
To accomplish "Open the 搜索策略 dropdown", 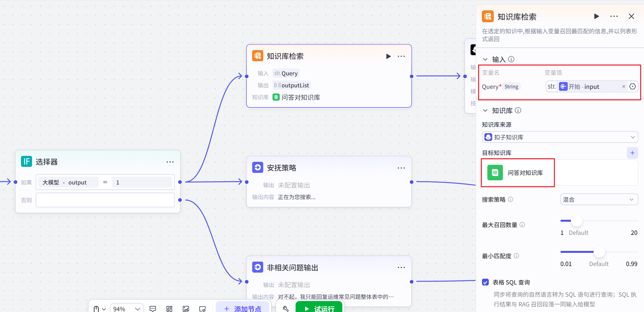I will click(x=599, y=199).
